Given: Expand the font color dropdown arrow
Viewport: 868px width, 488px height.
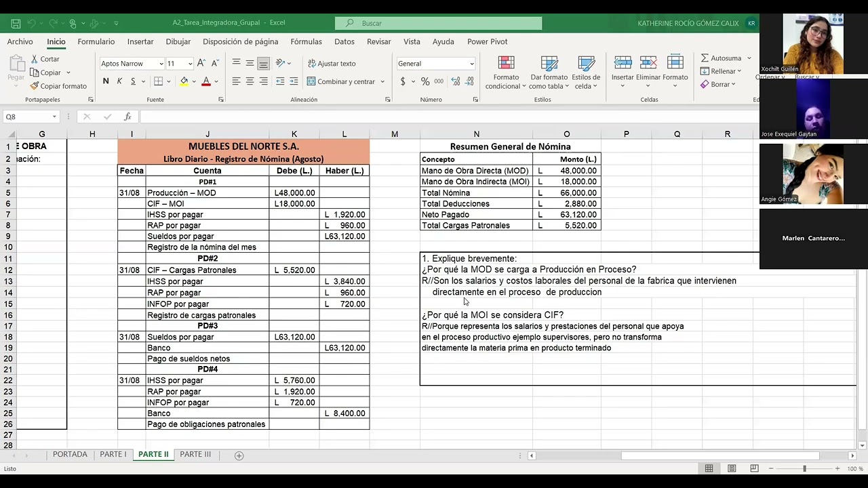Looking at the screenshot, I should [x=216, y=81].
